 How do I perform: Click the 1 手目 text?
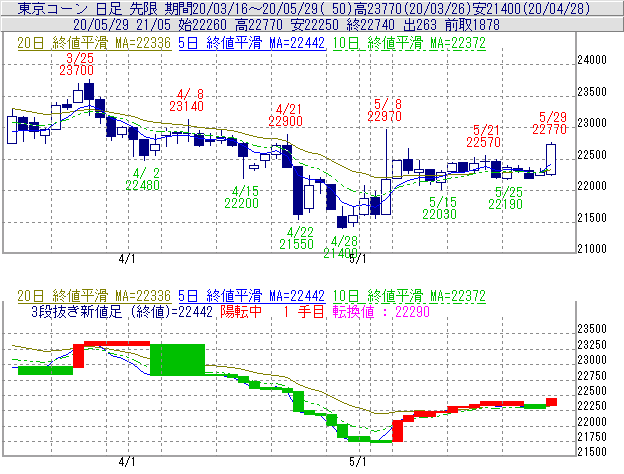pos(304,312)
